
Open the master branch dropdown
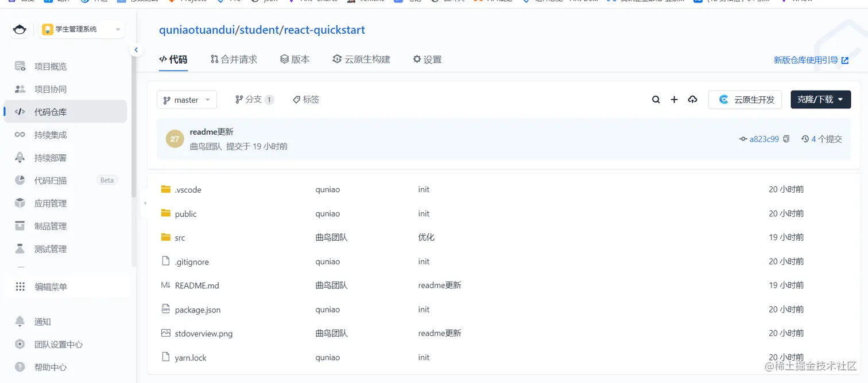pos(187,100)
